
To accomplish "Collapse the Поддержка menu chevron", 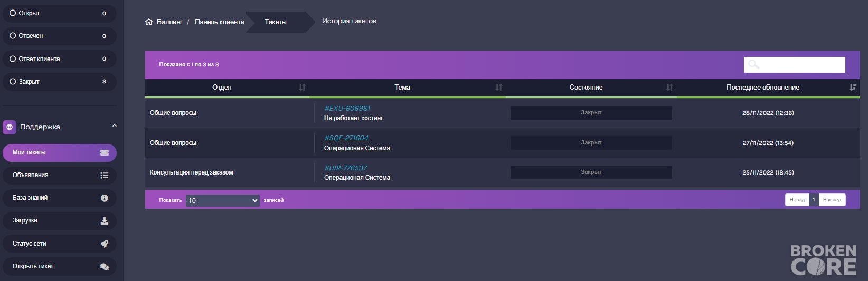I will 114,126.
